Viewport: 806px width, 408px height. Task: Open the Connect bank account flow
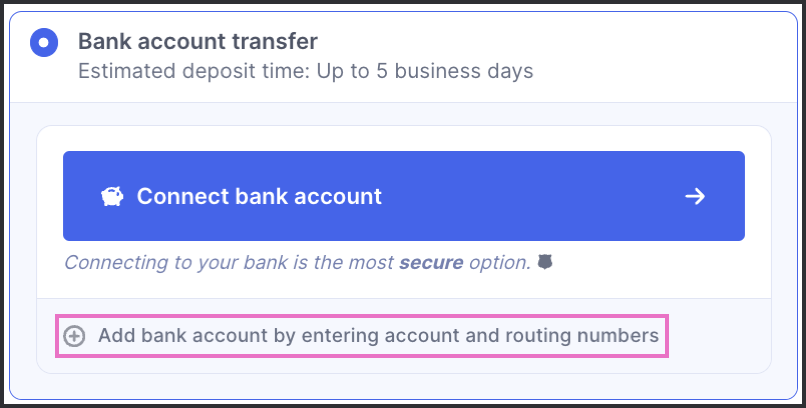[404, 196]
